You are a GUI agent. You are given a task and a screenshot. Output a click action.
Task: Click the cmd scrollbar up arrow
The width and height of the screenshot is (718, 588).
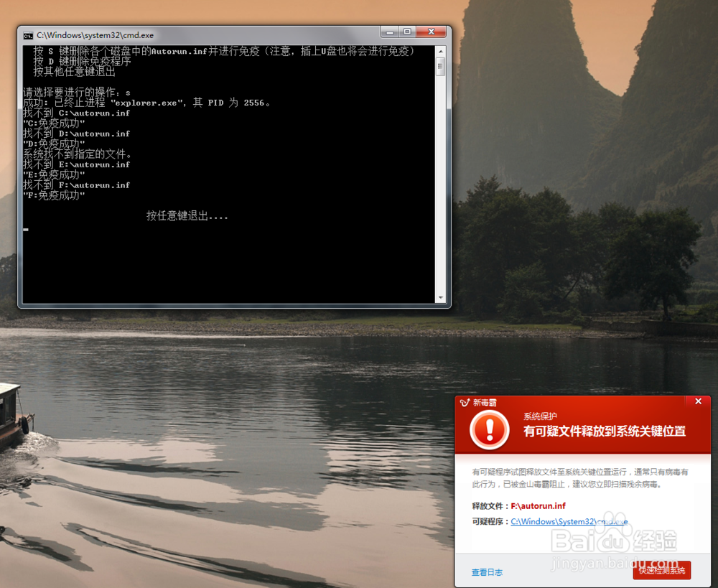440,51
